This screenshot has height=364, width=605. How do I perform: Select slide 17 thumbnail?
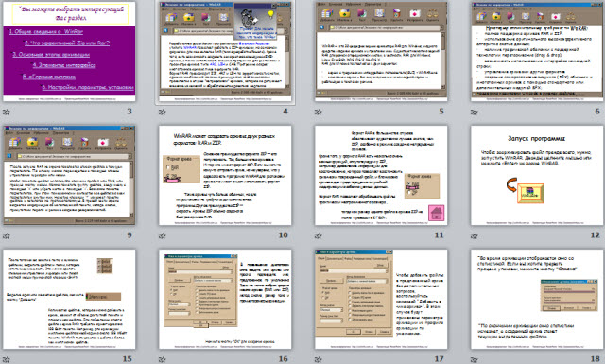381,299
